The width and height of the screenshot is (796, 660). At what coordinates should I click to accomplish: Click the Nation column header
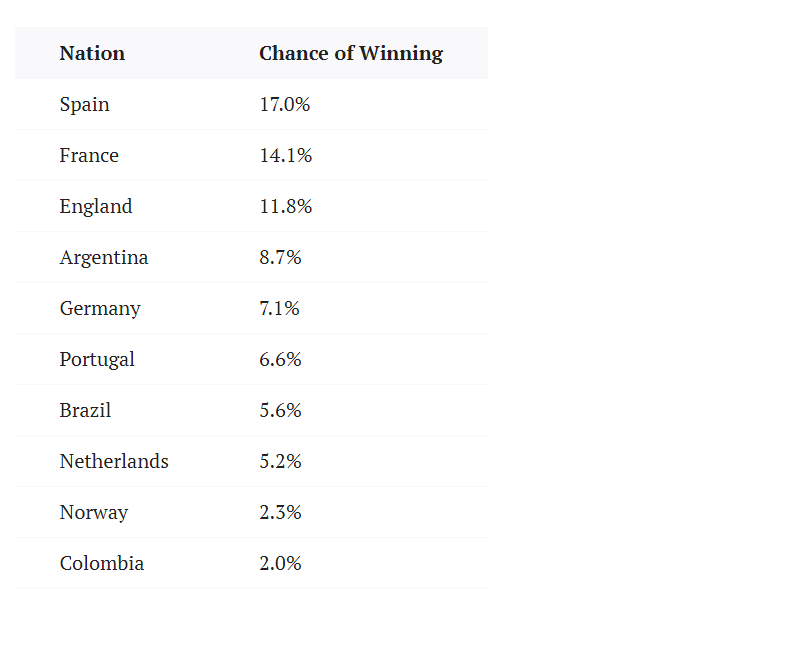[x=92, y=53]
